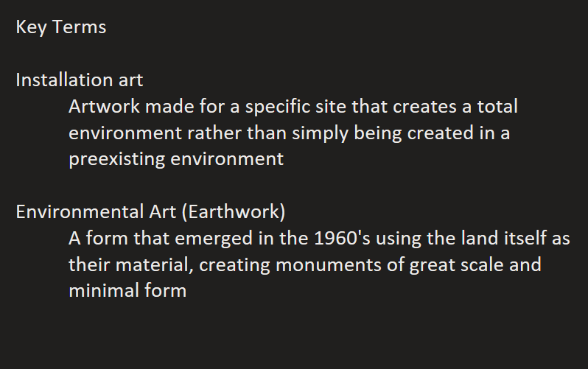Click the "Environmental Art (Earthwork)" term heading
Image resolution: width=588 pixels, height=369 pixels.
[x=150, y=211]
